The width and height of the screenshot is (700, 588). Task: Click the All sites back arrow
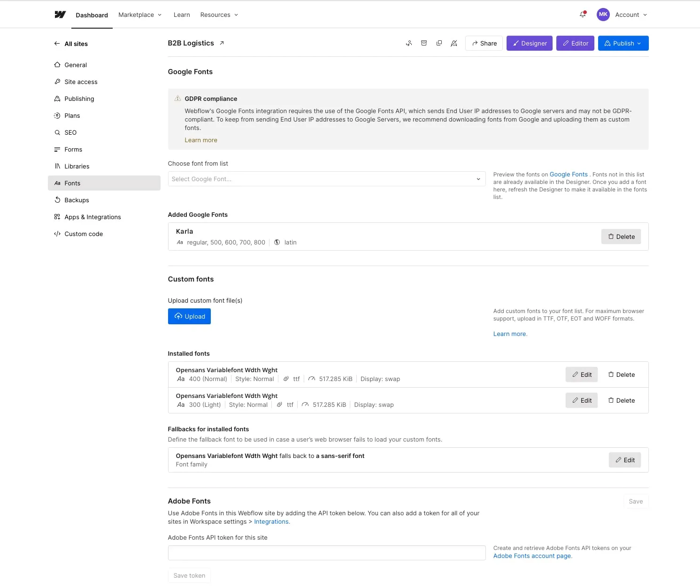[57, 44]
